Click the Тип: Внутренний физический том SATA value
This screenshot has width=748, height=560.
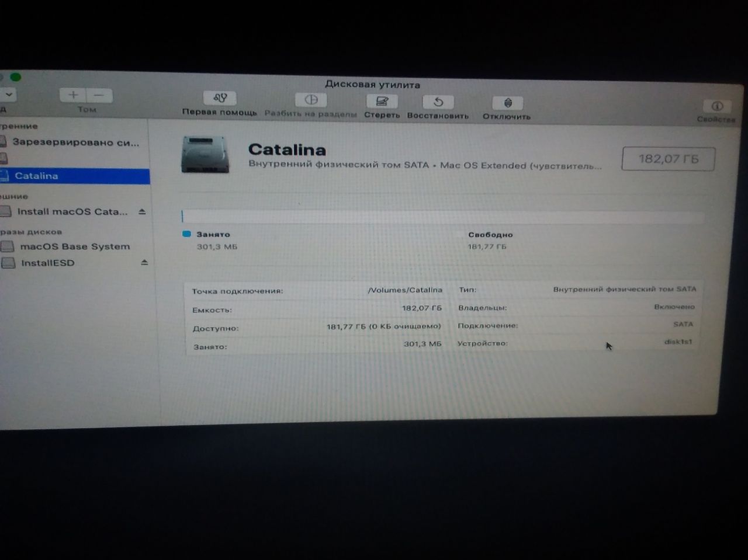tap(625, 289)
